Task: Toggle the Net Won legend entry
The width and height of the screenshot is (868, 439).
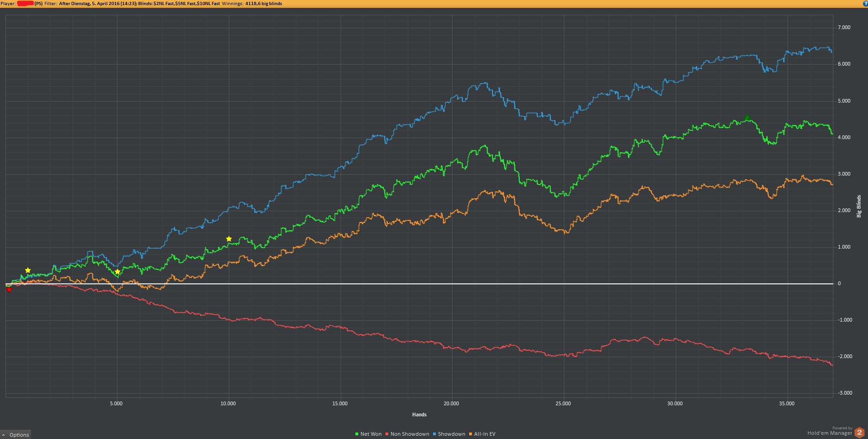Action: [x=368, y=434]
